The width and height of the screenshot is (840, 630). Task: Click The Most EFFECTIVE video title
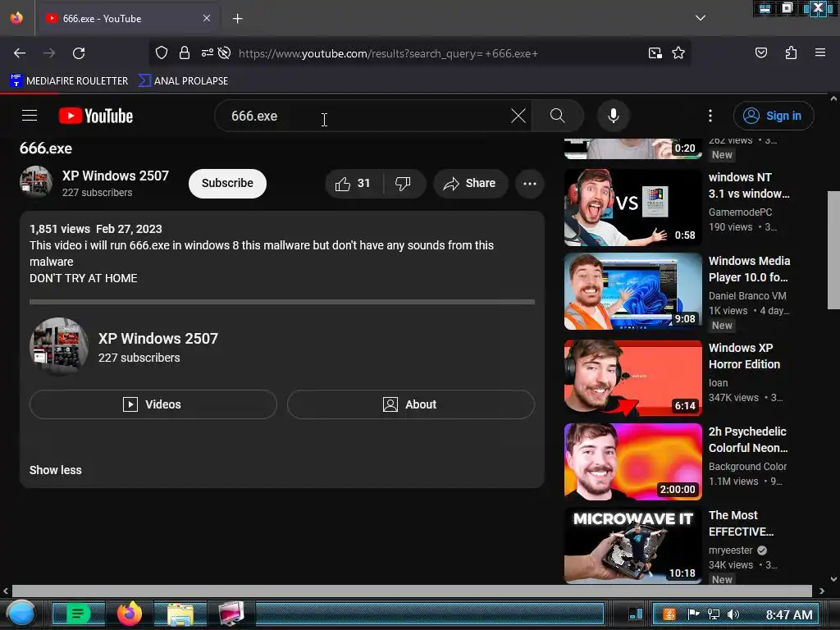click(741, 523)
